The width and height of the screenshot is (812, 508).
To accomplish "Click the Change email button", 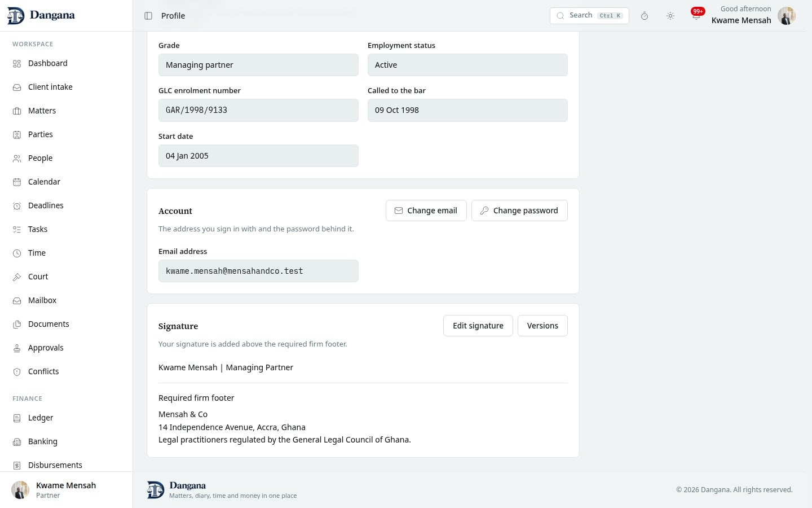I will coord(426,211).
